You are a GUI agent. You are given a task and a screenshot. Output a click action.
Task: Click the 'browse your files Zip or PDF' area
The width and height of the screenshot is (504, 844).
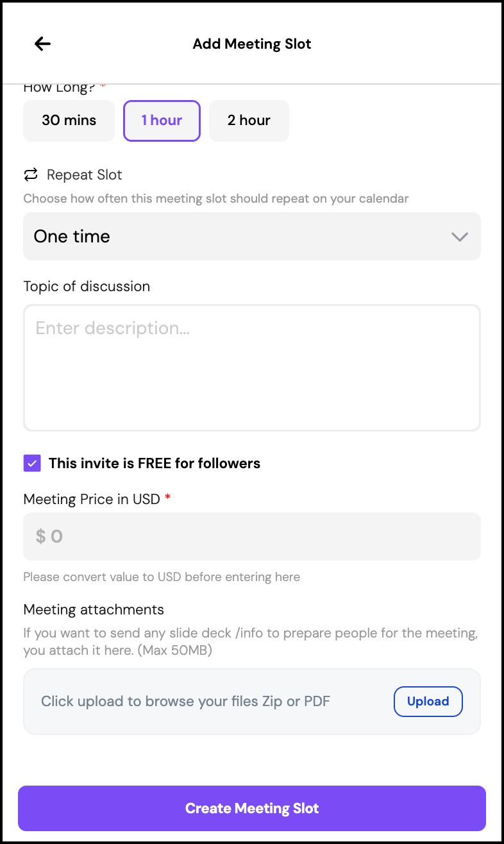(x=186, y=701)
